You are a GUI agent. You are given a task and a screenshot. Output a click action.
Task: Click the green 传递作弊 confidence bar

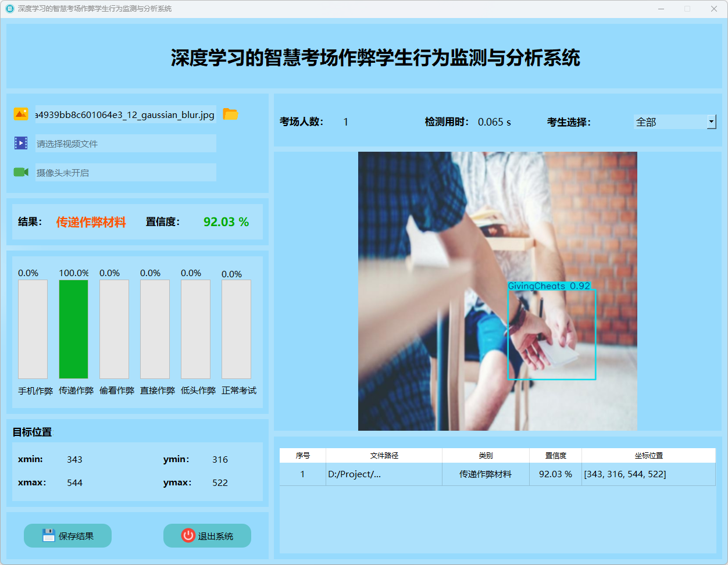[73, 329]
